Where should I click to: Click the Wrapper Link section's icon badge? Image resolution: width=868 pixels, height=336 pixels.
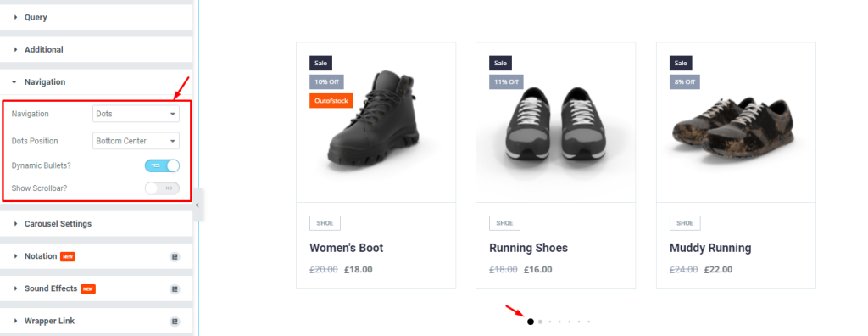point(175,321)
